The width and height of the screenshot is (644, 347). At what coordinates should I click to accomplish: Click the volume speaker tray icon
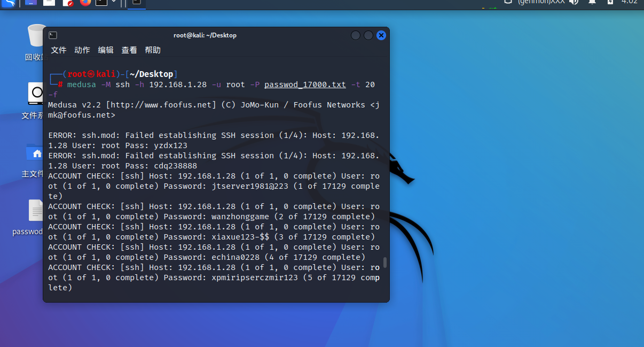click(x=574, y=2)
